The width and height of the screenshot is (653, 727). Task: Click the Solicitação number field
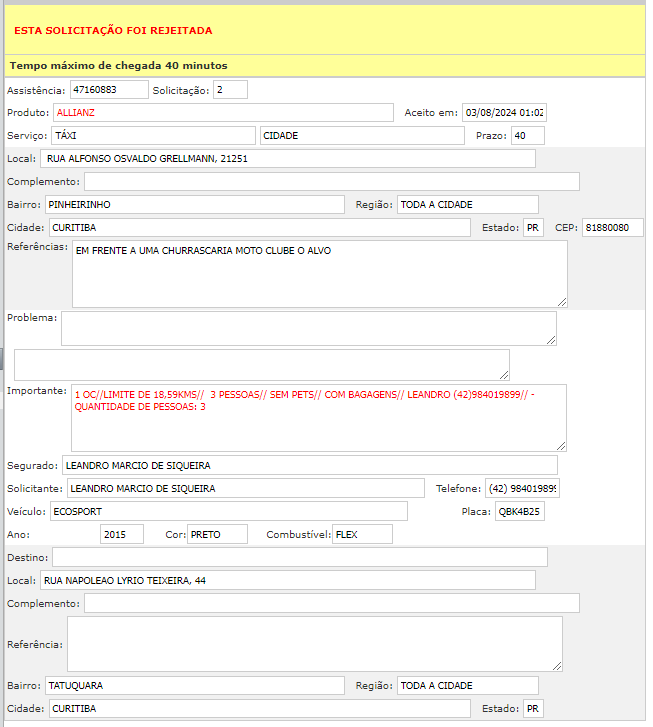(x=230, y=90)
